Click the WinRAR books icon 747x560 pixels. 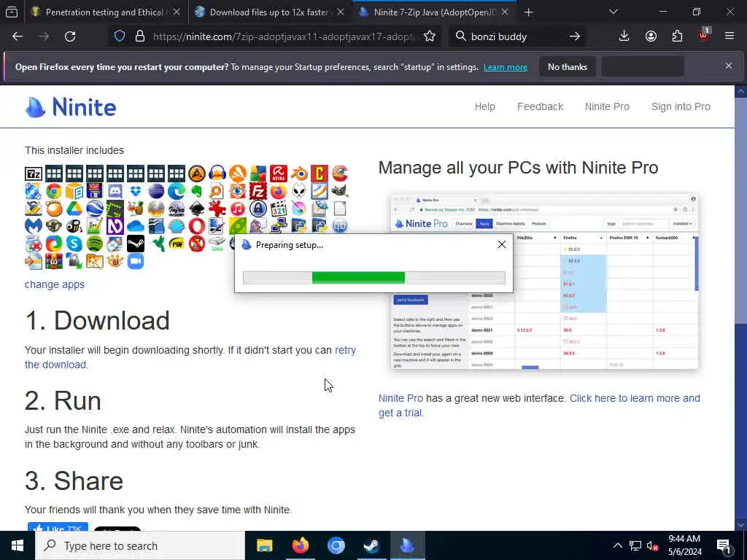click(54, 262)
